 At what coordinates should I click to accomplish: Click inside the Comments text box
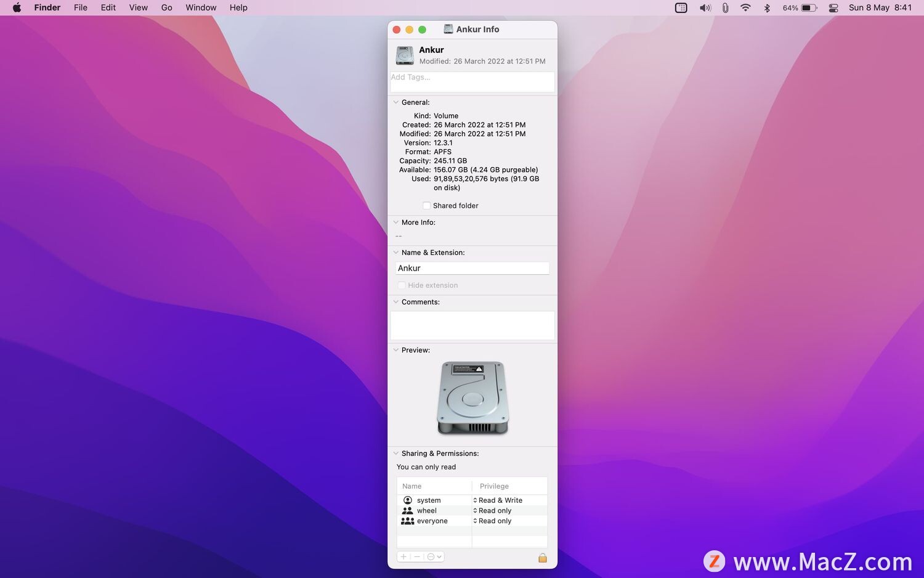[x=472, y=325]
